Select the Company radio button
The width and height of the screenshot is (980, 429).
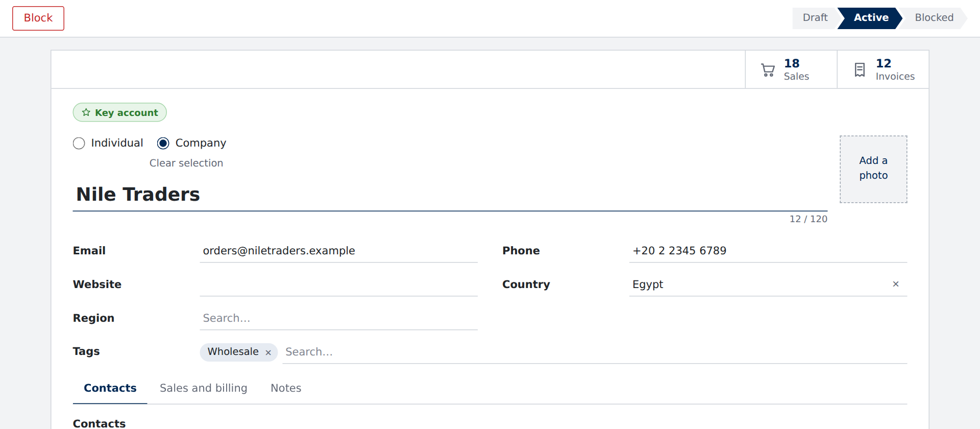pos(163,143)
